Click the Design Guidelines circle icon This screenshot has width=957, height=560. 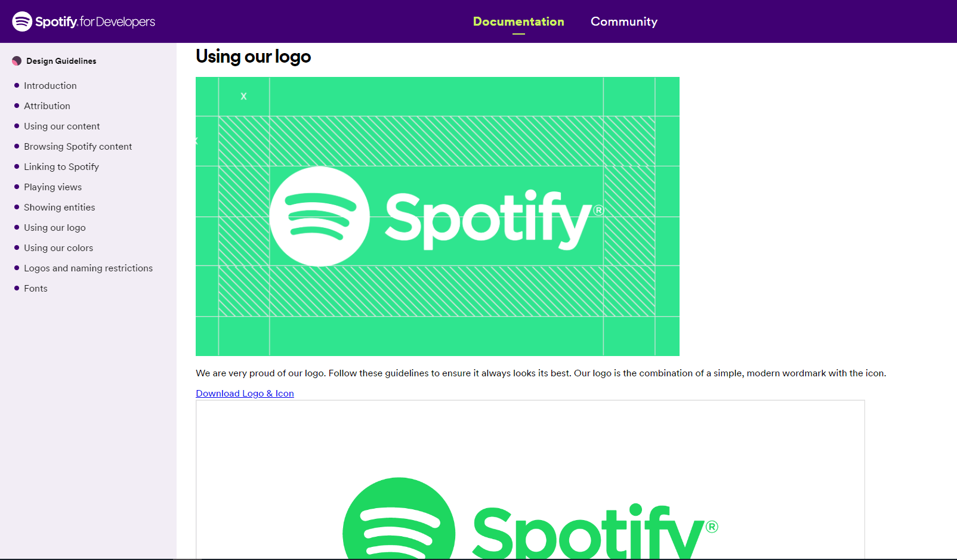(x=17, y=61)
